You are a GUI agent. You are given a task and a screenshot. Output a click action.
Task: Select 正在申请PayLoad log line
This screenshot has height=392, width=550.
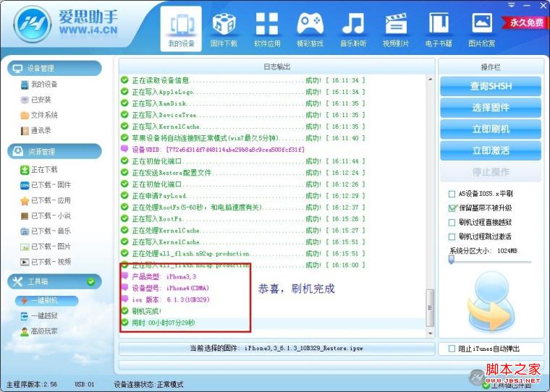[x=242, y=196]
